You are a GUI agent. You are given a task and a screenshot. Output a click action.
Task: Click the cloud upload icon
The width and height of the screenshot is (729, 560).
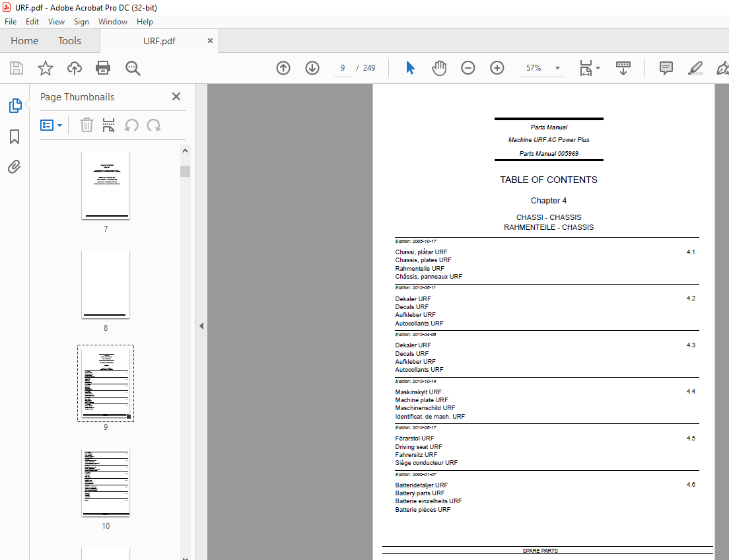click(74, 68)
